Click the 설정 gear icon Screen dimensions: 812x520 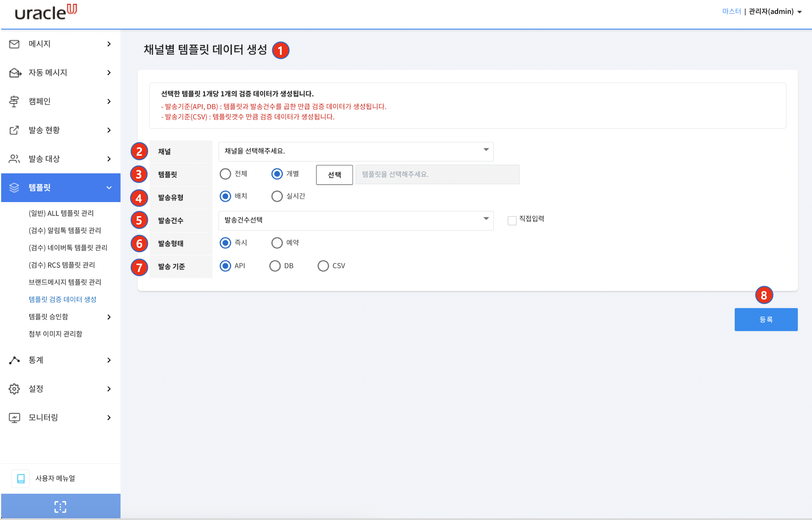[x=14, y=389]
